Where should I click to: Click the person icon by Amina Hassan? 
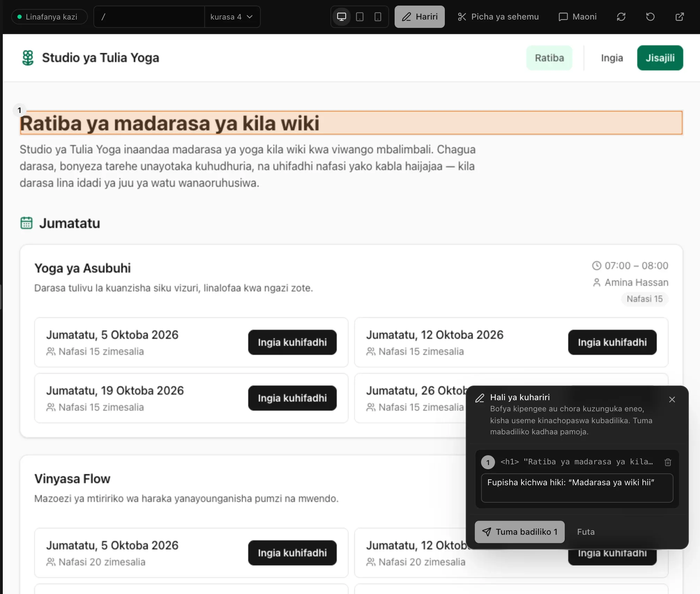pyautogui.click(x=597, y=282)
